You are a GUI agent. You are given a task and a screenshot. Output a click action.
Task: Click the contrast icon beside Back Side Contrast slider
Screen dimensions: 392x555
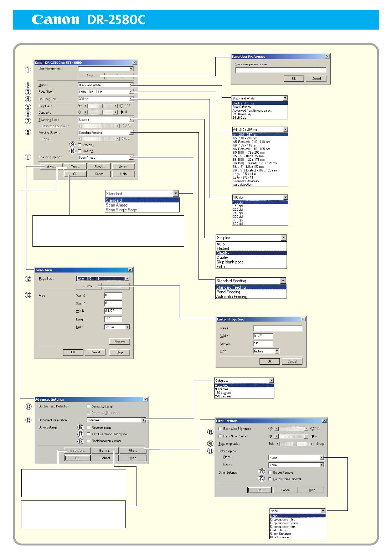pos(270,436)
